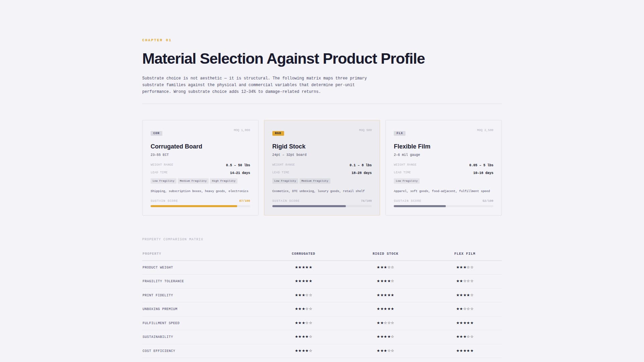The image size is (644, 362).
Task: Toggle the Low Fragility tag on Corrugated Board
Action: click(163, 181)
